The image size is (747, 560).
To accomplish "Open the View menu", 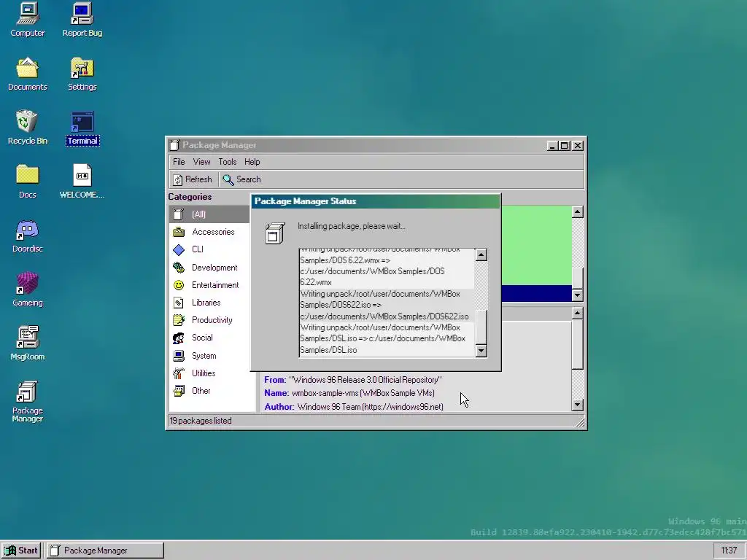I will pos(201,162).
